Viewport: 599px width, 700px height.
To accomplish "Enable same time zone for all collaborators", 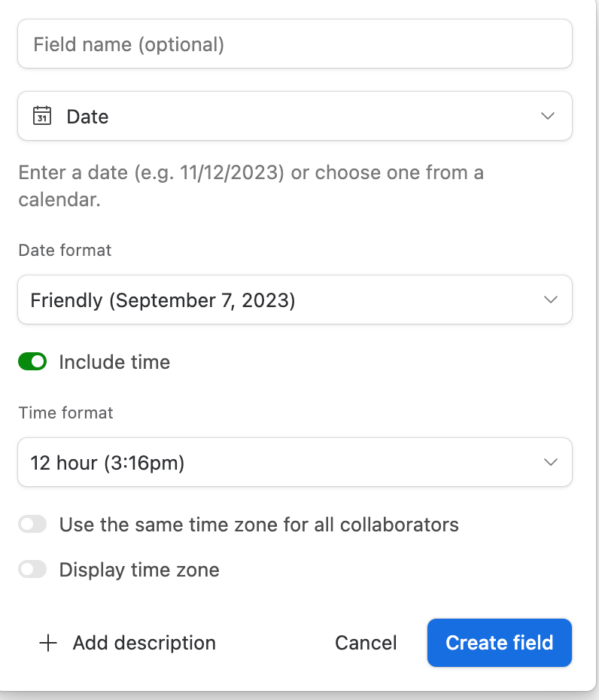I will point(32,524).
